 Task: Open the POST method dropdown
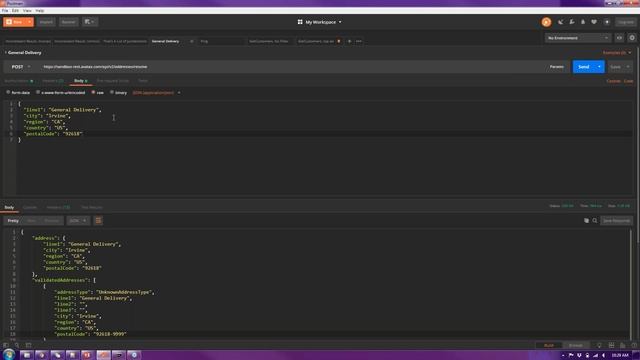(20, 67)
